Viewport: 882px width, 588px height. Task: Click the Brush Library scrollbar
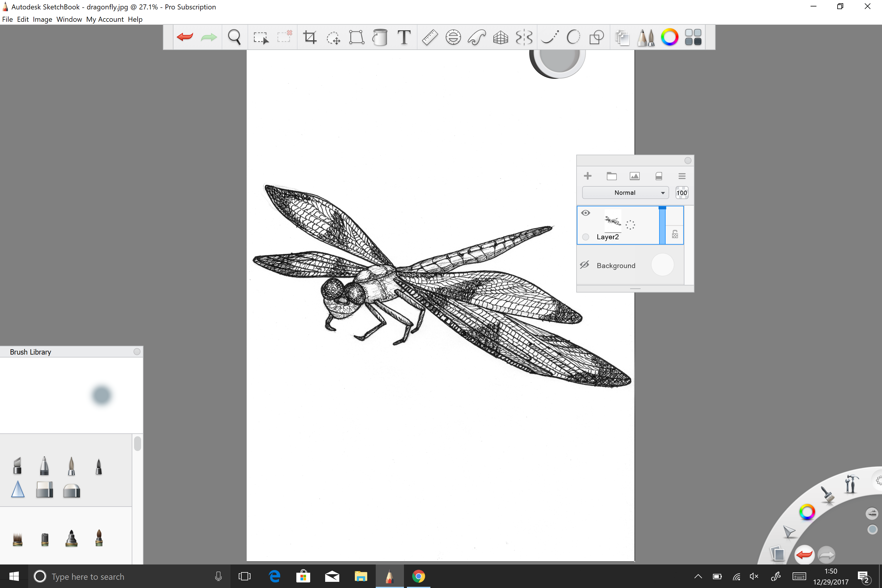pos(137,443)
